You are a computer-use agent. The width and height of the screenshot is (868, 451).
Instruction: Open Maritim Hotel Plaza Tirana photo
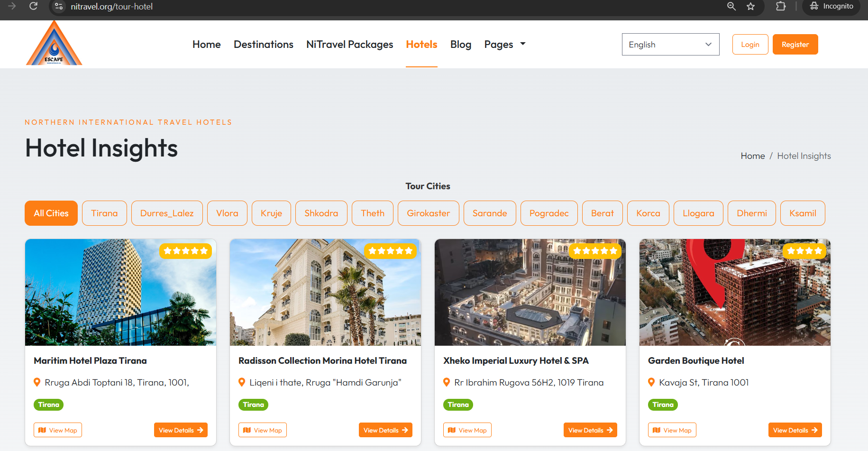[120, 292]
